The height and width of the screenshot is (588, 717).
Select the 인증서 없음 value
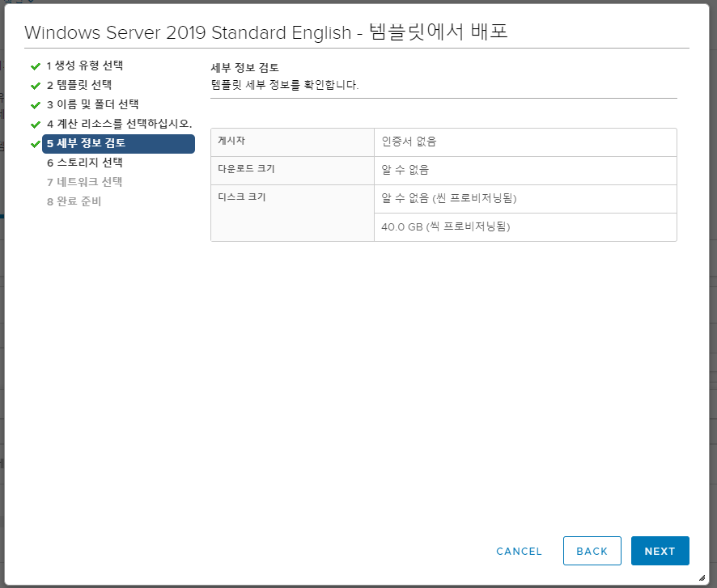409,142
